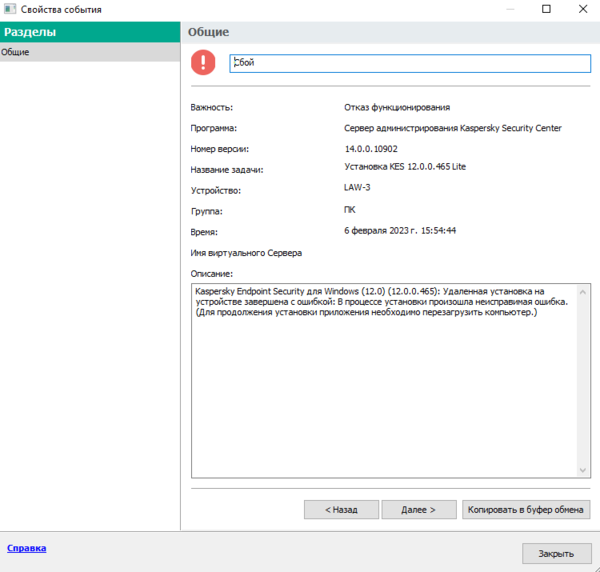Viewport: 600px width, 572px height.
Task: Click the Сбой event name field
Action: tap(405, 63)
